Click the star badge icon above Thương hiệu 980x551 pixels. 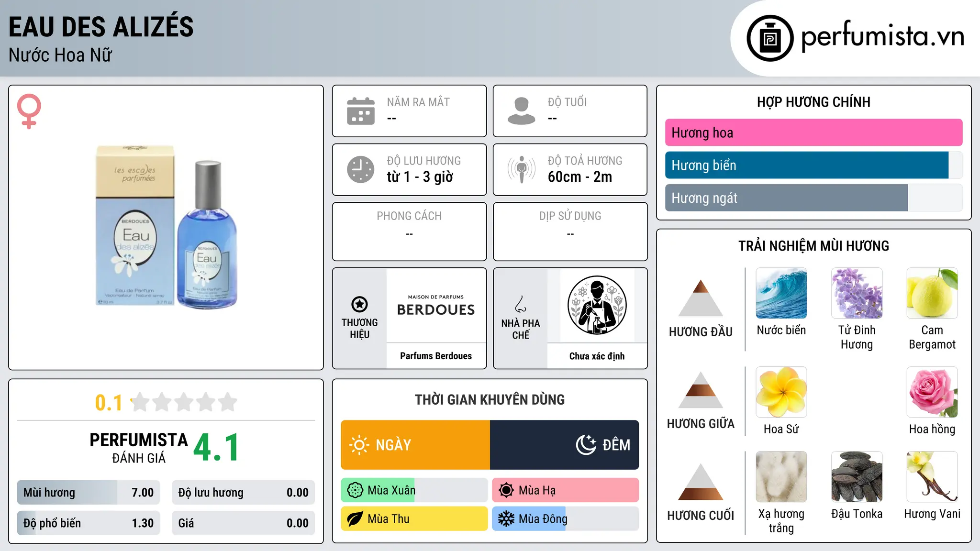[x=359, y=304]
